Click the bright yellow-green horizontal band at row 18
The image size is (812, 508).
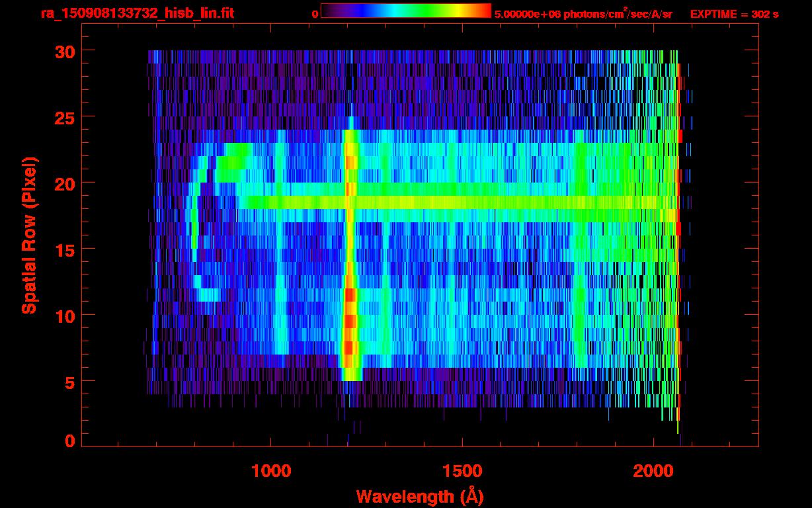[x=463, y=202]
